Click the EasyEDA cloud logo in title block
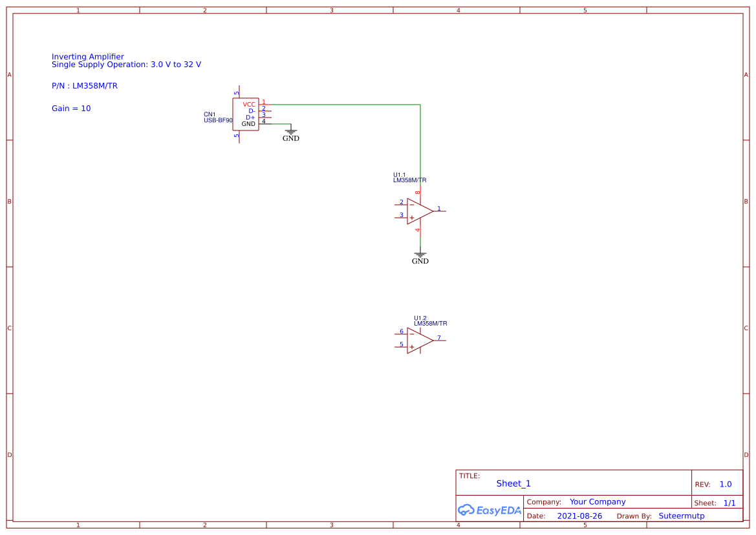756x535 pixels. pyautogui.click(x=488, y=510)
